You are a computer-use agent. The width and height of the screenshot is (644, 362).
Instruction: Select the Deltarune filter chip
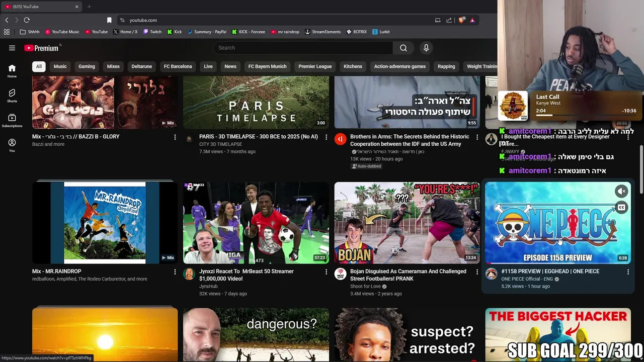tap(141, 66)
